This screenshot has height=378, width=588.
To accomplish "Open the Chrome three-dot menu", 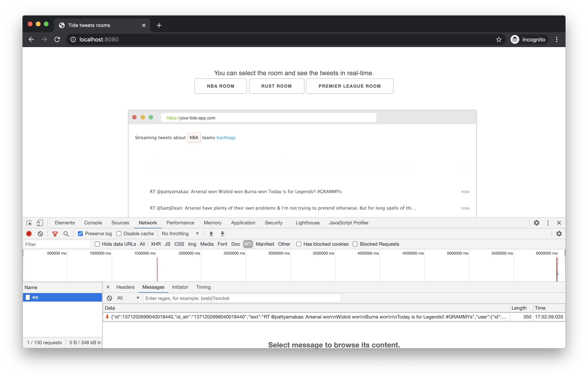I will (556, 40).
